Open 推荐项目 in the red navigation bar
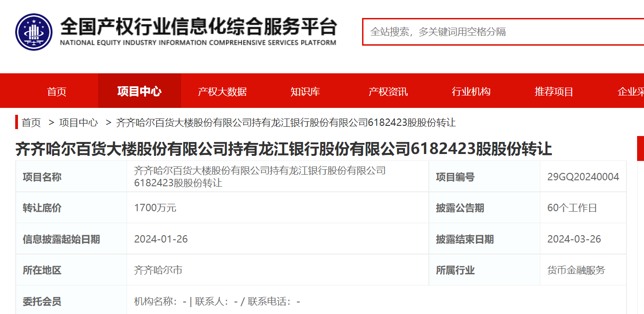The height and width of the screenshot is (314, 644). [x=554, y=91]
